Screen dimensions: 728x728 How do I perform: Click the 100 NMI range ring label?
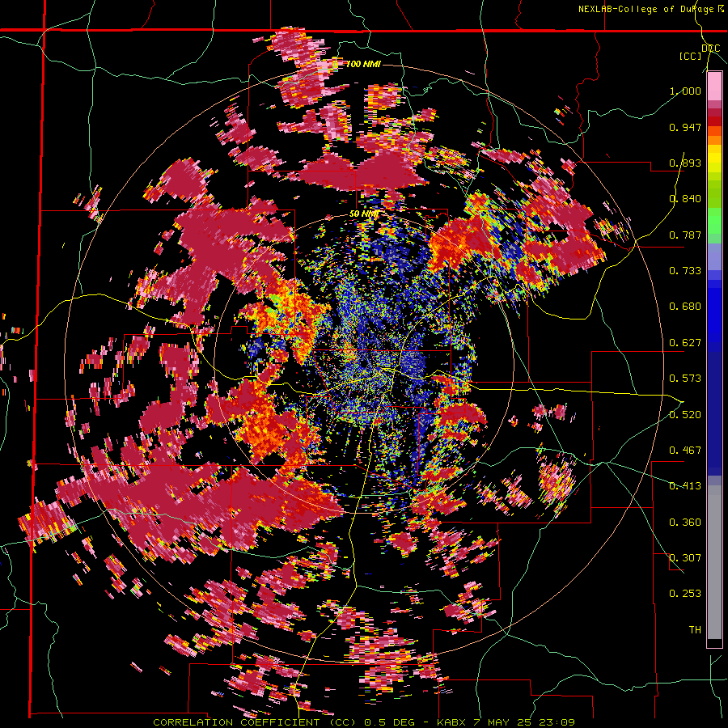(363, 64)
